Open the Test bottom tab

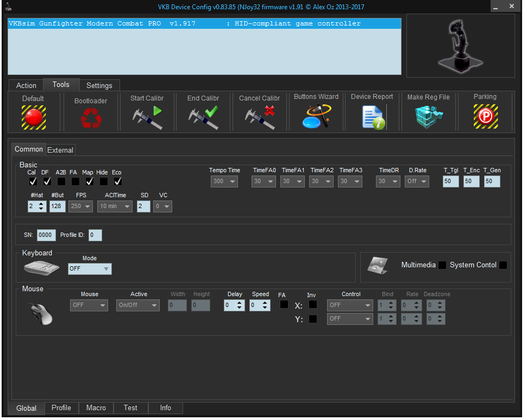tap(130, 408)
